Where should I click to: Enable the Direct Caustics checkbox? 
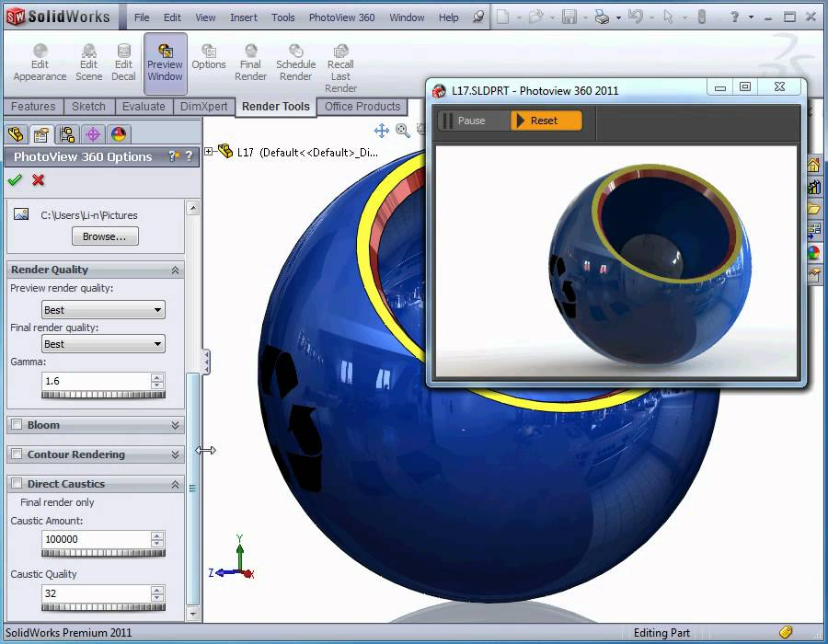point(17,484)
